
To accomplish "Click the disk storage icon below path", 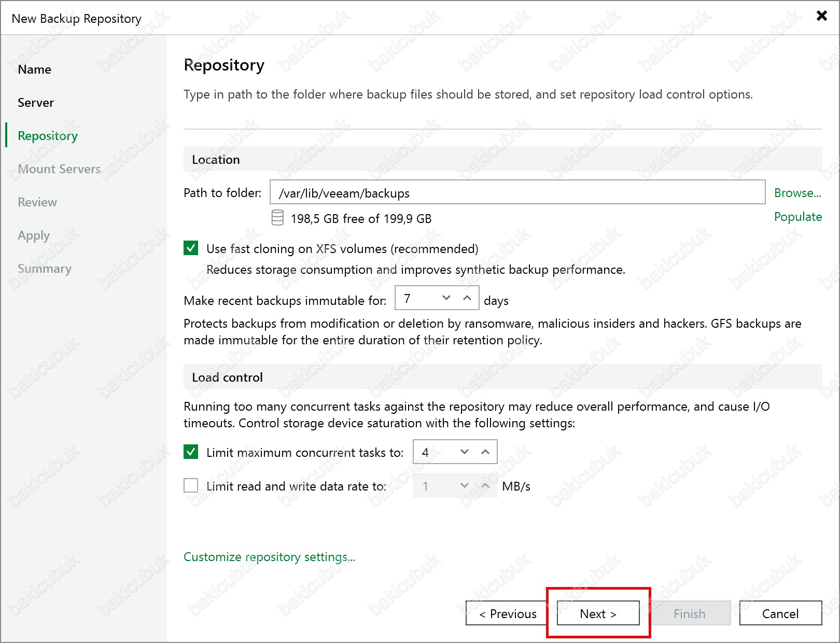I will (277, 218).
